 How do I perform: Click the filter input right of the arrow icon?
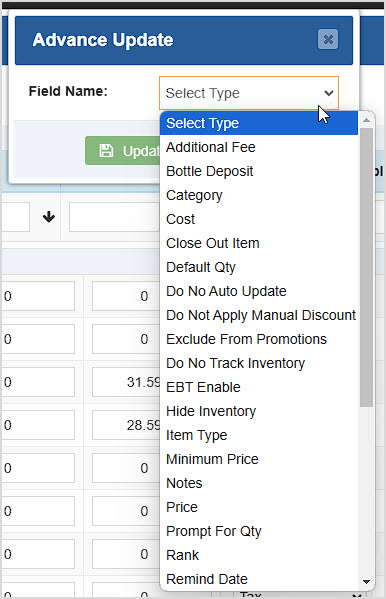(x=114, y=217)
